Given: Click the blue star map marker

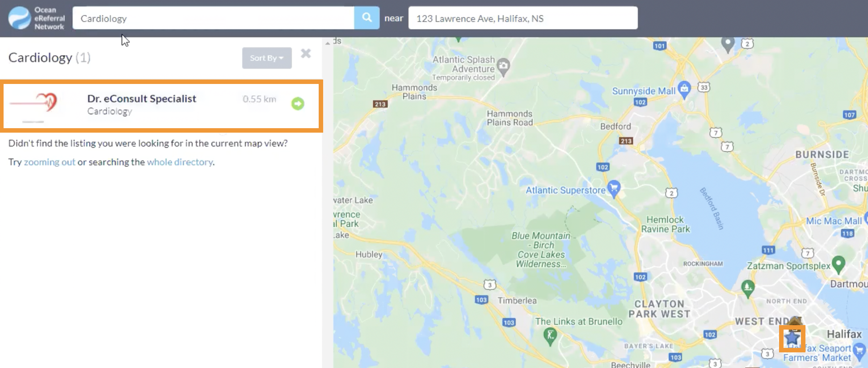Looking at the screenshot, I should pos(792,338).
